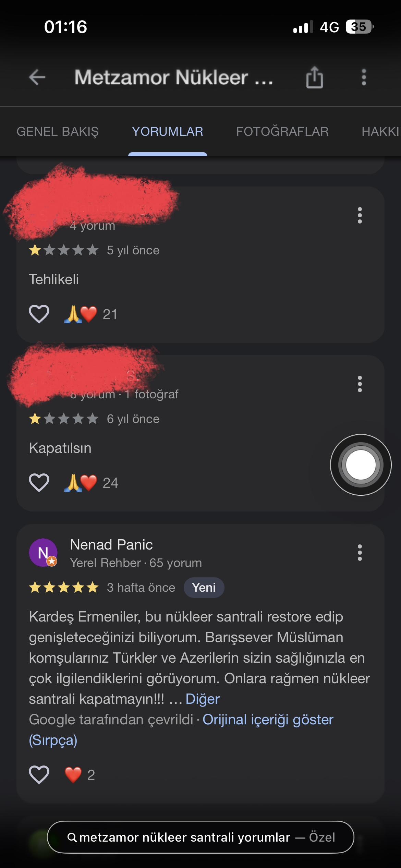Viewport: 401px width, 868px height.
Task: Like the "Tehlikeli" review with the heart
Action: tap(39, 314)
